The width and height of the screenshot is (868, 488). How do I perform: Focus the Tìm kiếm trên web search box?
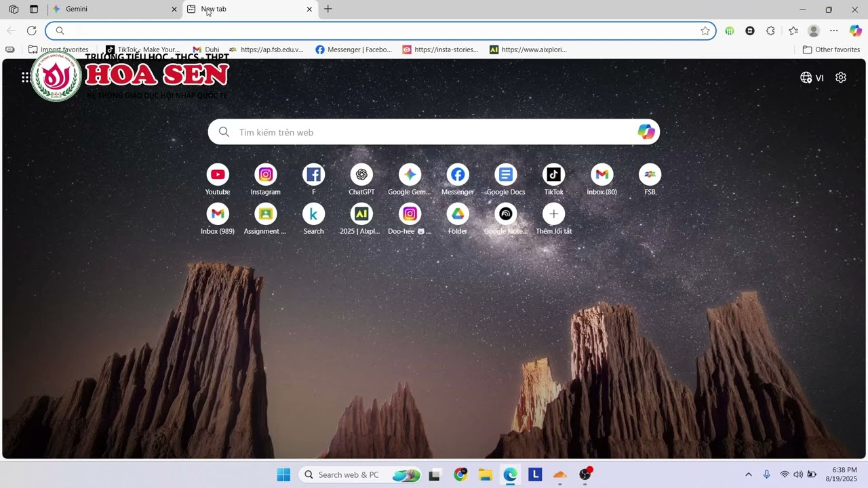tap(434, 132)
